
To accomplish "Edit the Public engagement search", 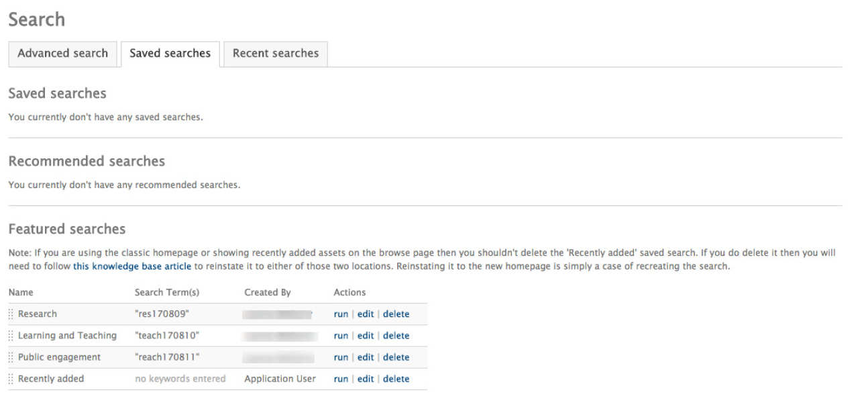I will tap(366, 357).
